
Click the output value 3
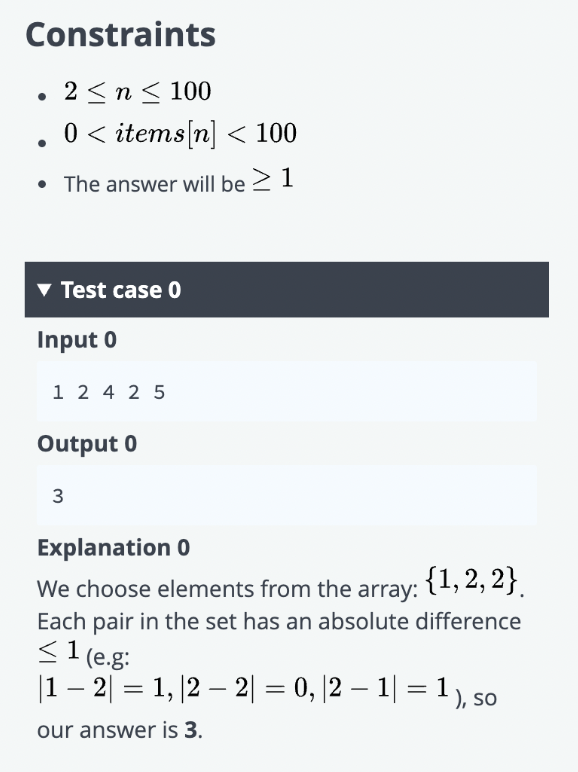(x=58, y=496)
